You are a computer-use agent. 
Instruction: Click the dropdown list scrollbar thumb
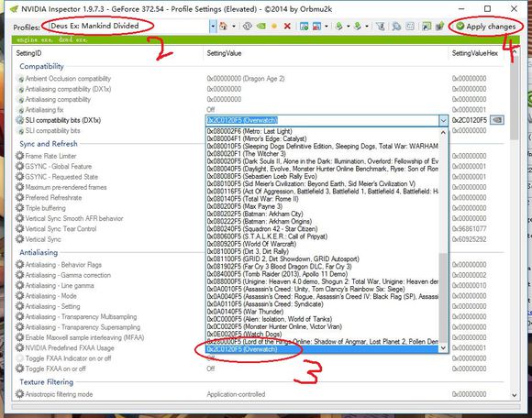(443, 298)
